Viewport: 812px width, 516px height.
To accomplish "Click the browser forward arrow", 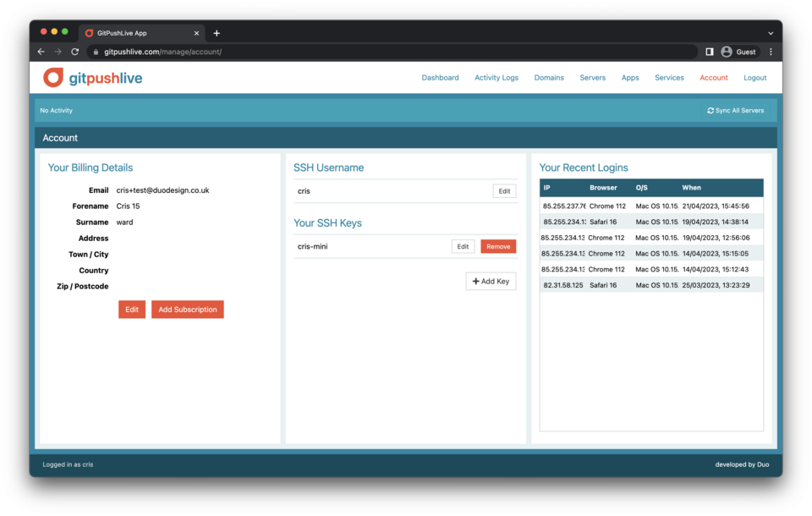I will pyautogui.click(x=58, y=52).
